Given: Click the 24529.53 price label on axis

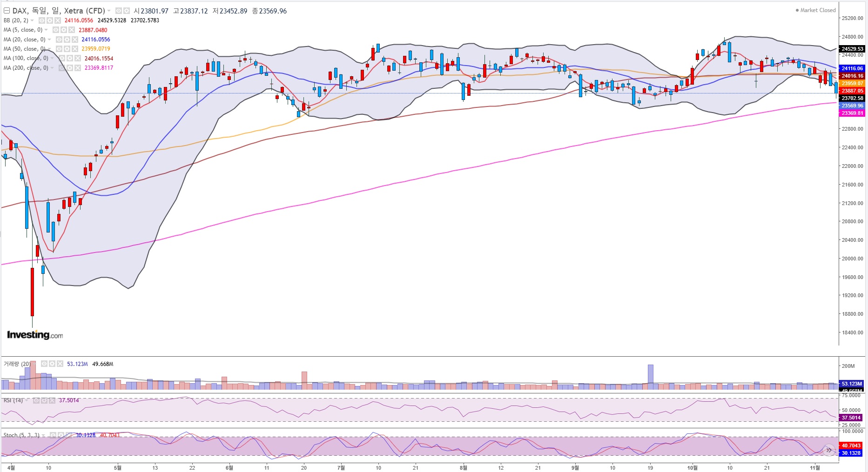Looking at the screenshot, I should click(x=852, y=49).
